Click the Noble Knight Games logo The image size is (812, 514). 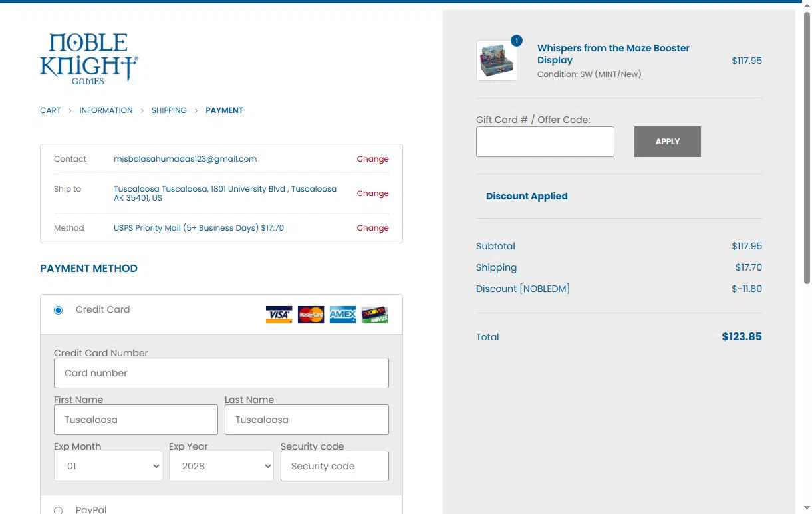tap(89, 59)
